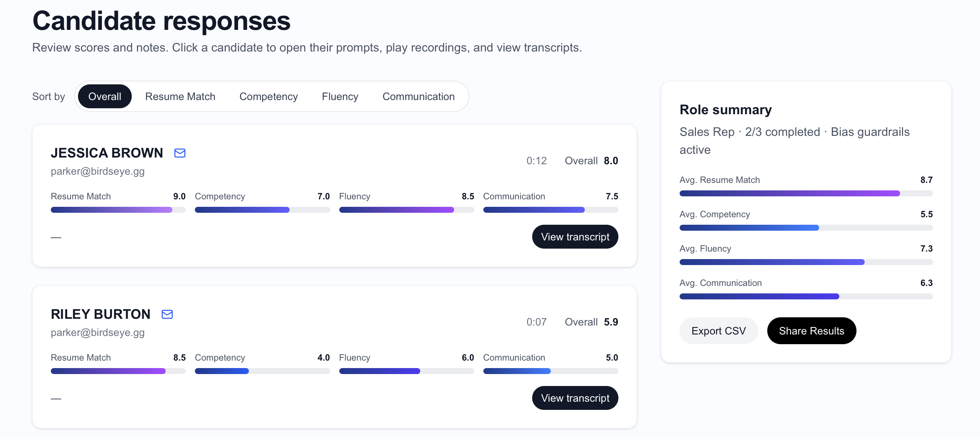The image size is (980, 439).
Task: Click Jessica Brown's Overall 8.0 score
Action: click(610, 161)
